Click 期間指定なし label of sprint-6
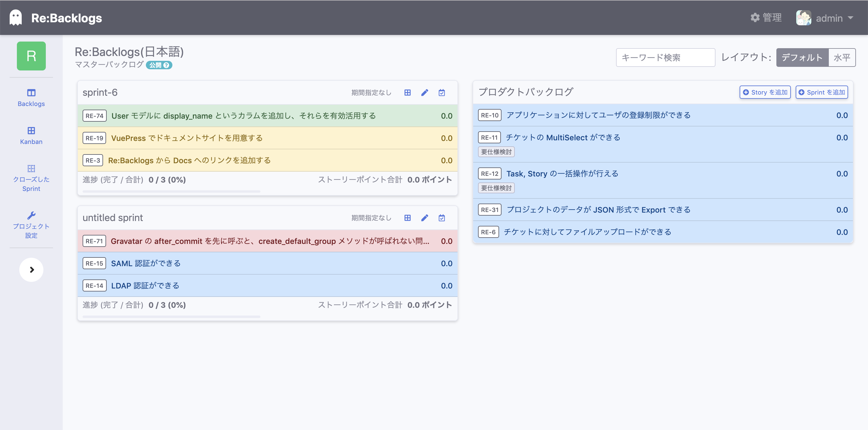 tap(371, 93)
